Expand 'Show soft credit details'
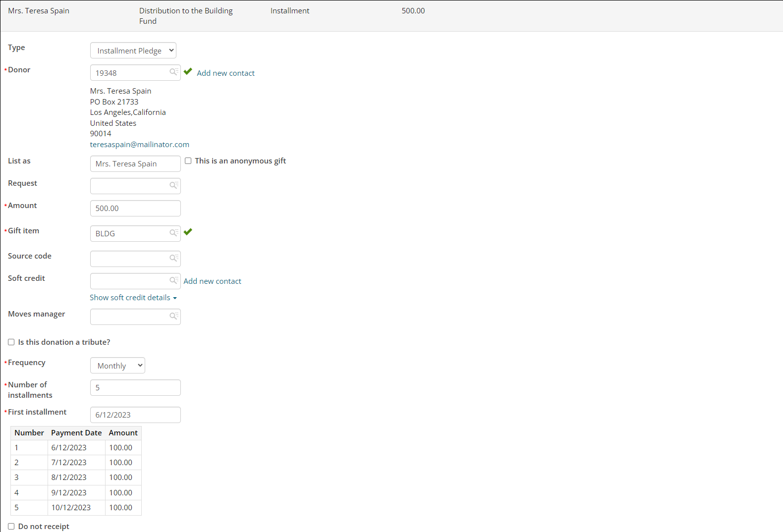This screenshot has height=532, width=783. point(133,298)
